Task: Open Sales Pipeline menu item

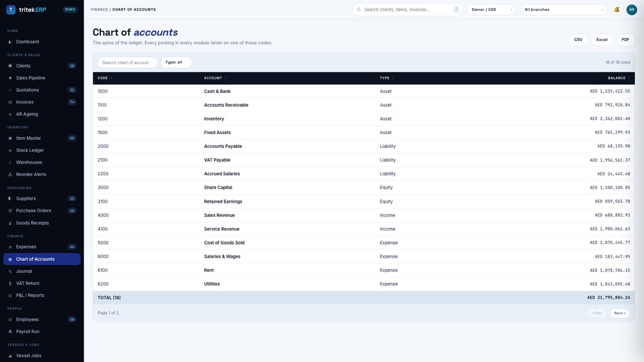Action: [x=42, y=78]
